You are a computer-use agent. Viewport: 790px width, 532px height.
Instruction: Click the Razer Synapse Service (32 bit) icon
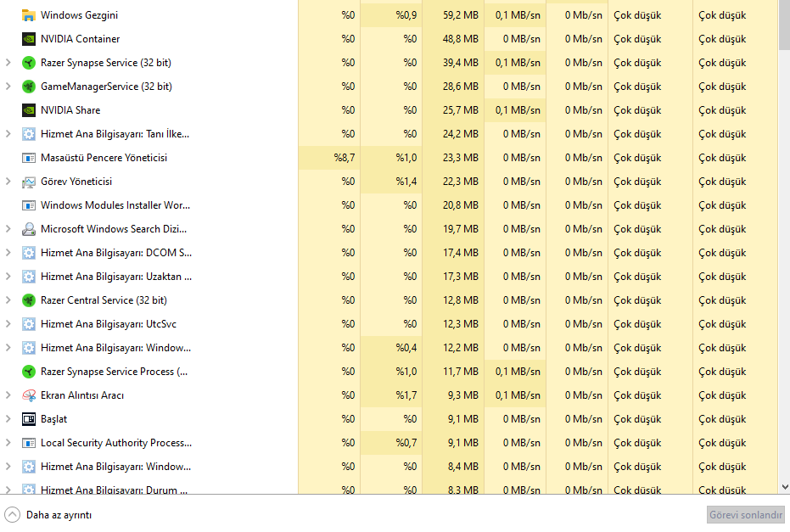pyautogui.click(x=29, y=63)
